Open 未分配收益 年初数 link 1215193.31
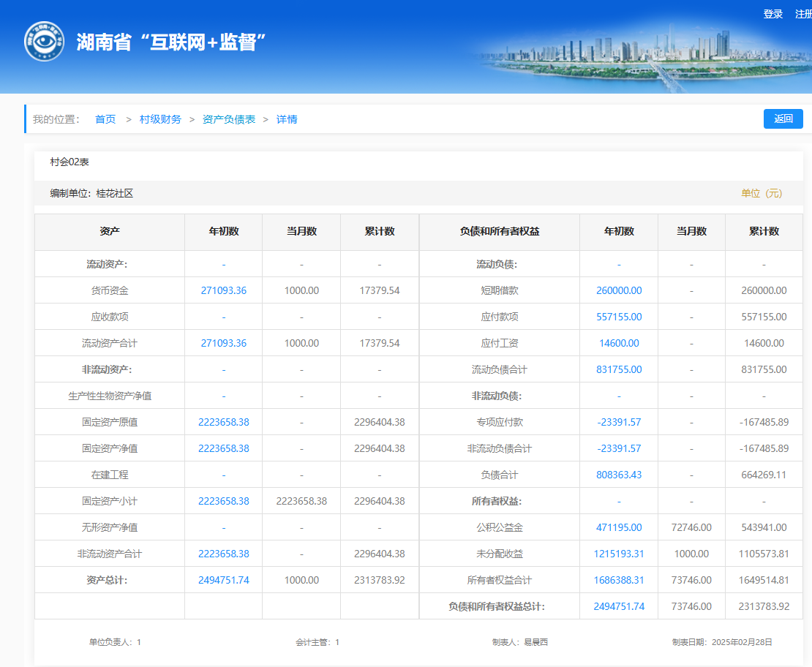812x667 pixels. point(619,554)
